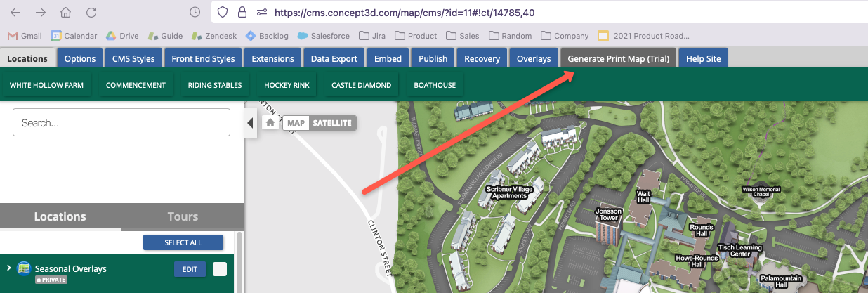This screenshot has width=868, height=293.
Task: Expand the Seasonal Overlays category chevron
Action: pos(8,268)
